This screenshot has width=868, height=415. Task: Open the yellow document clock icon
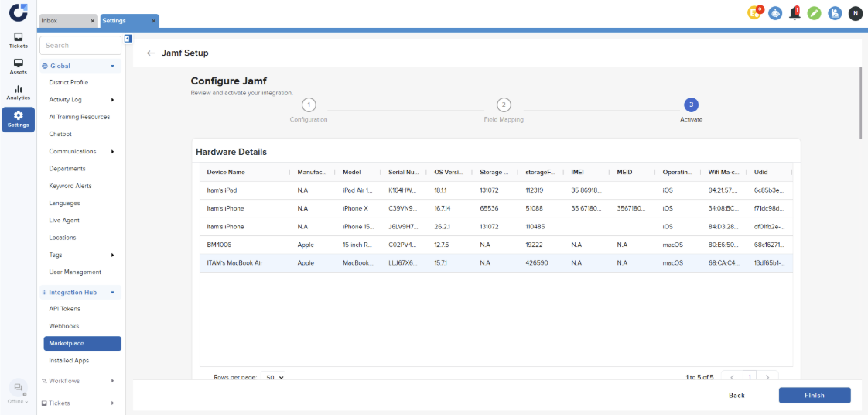(x=754, y=13)
